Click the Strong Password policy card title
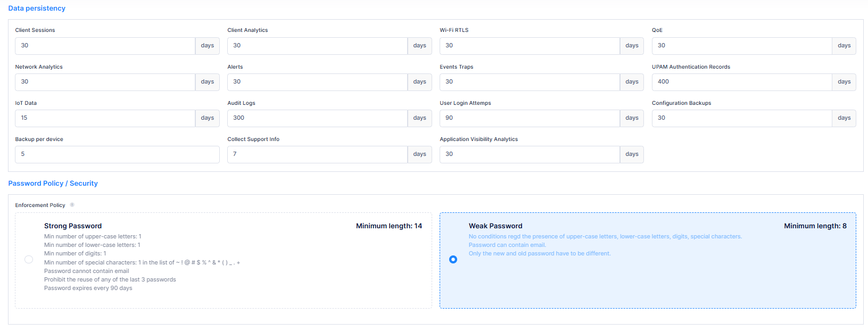The width and height of the screenshot is (868, 331). click(x=73, y=226)
